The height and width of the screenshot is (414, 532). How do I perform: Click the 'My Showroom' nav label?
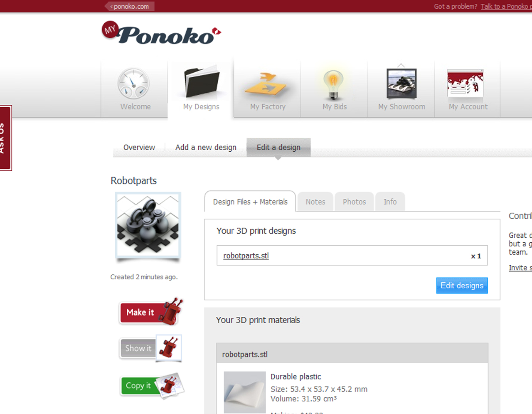coord(401,107)
